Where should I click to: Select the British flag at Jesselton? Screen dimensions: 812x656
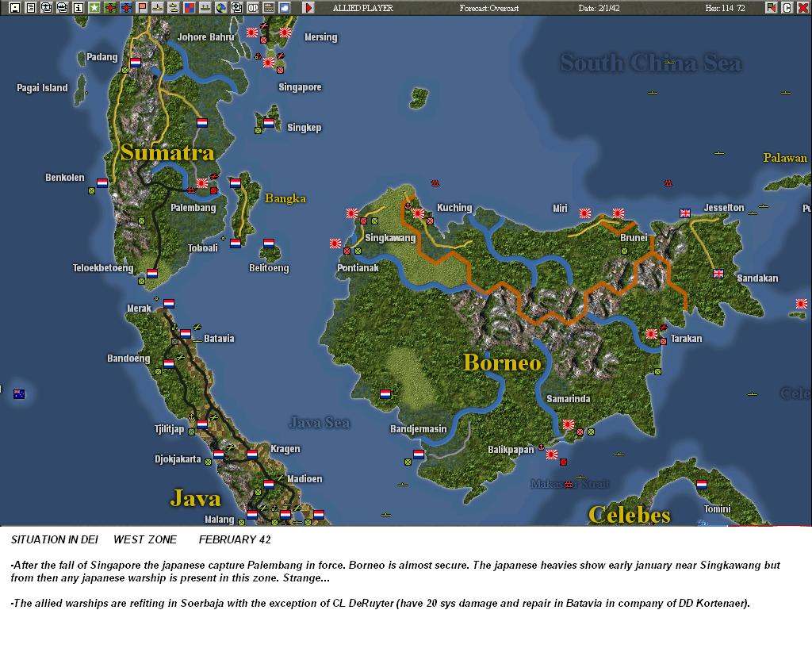pos(685,213)
